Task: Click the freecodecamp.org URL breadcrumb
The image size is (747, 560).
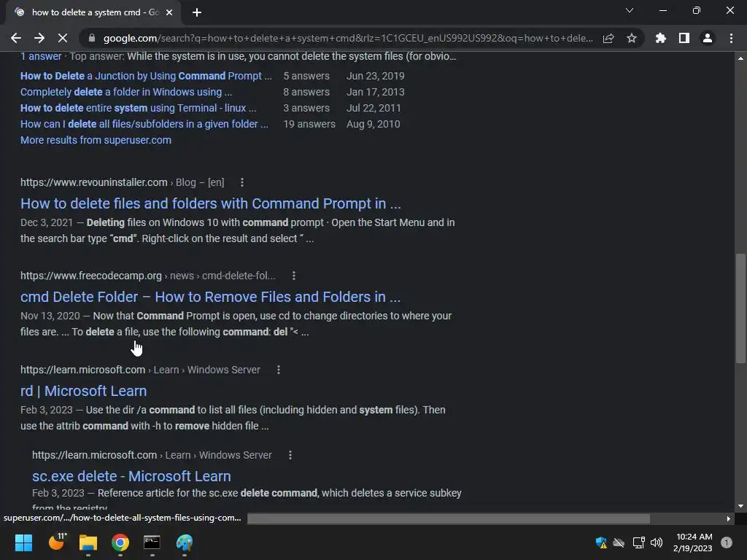Action: tap(147, 276)
